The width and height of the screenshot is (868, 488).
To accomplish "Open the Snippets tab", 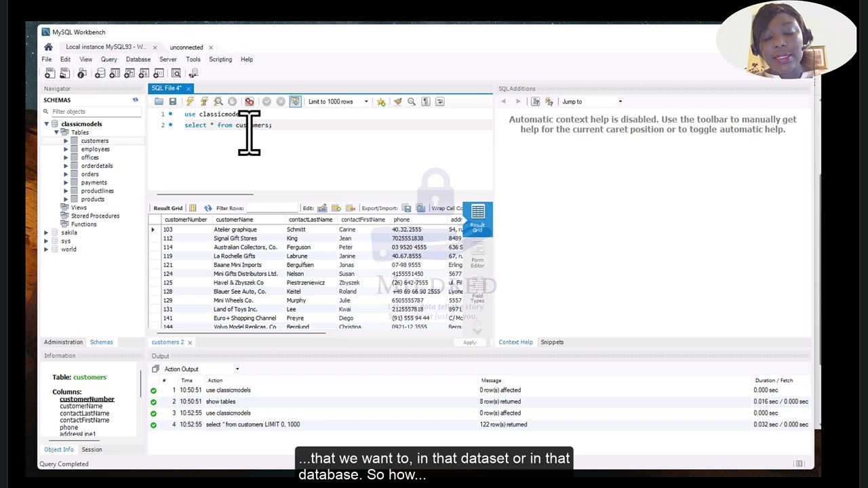I will tap(552, 342).
